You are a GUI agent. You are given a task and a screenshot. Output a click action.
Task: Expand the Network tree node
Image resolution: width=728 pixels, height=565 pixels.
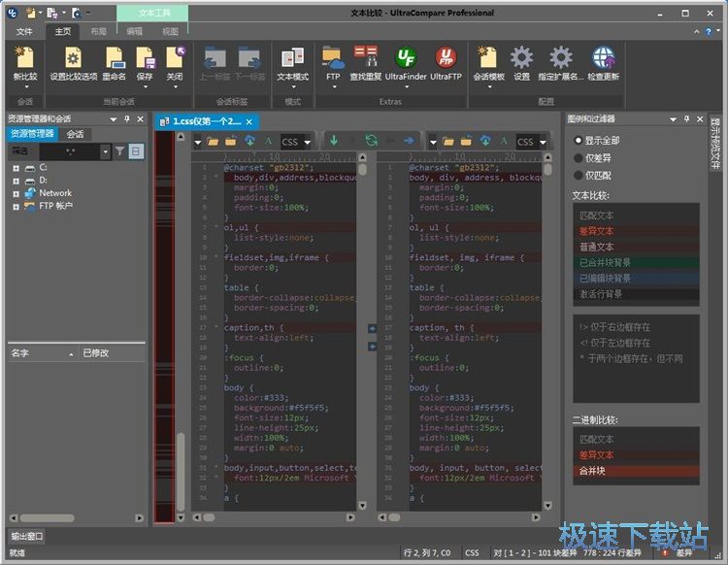click(17, 193)
